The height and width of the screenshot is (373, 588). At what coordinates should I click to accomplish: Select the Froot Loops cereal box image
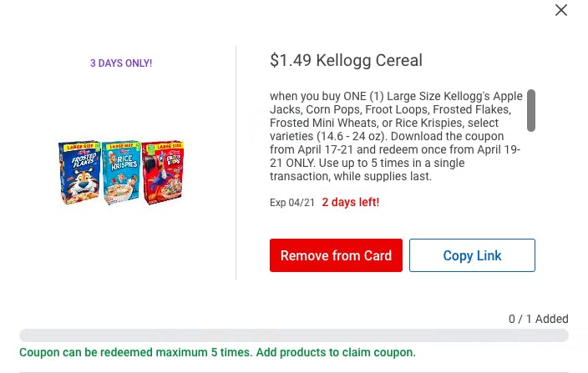click(163, 172)
